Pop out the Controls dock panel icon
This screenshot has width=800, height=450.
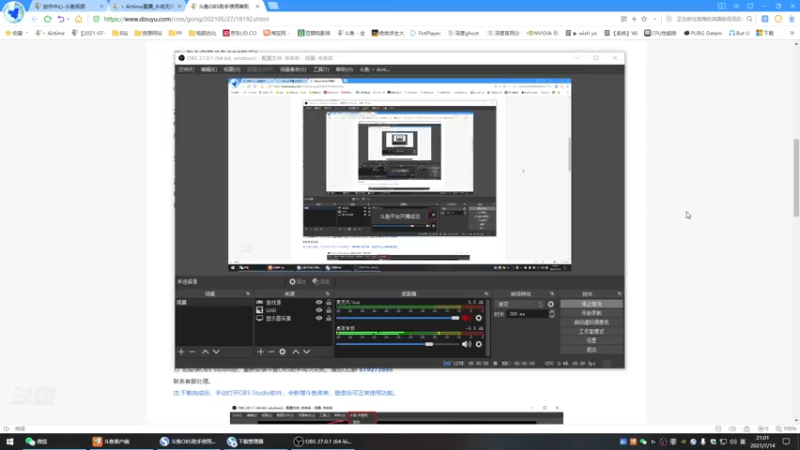coord(619,294)
